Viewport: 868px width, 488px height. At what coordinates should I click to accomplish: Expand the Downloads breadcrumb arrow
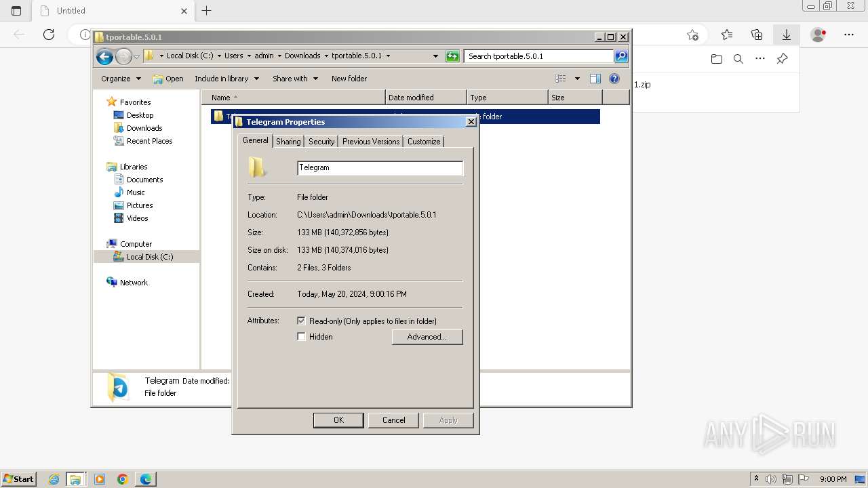(325, 56)
